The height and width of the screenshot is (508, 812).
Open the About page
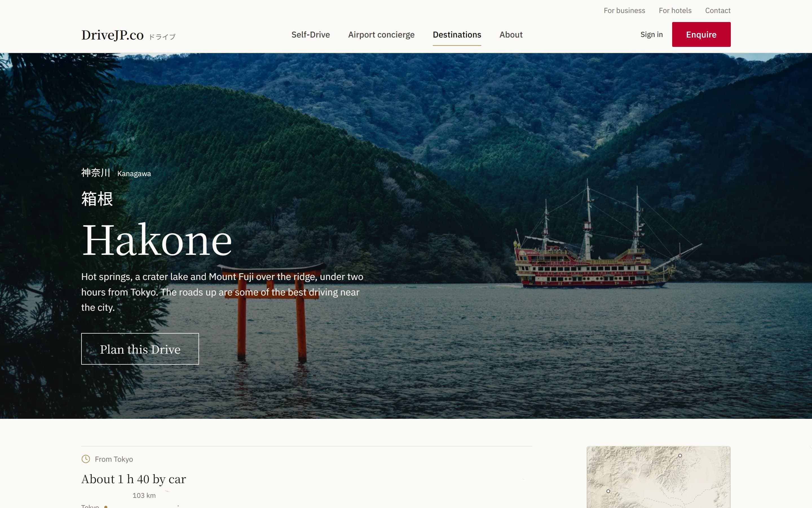(x=511, y=35)
